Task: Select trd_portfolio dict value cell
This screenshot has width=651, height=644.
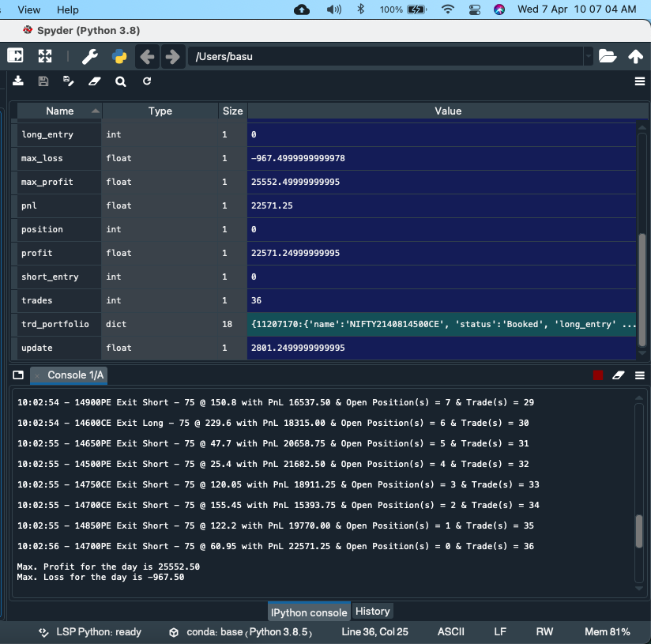Action: coord(442,324)
